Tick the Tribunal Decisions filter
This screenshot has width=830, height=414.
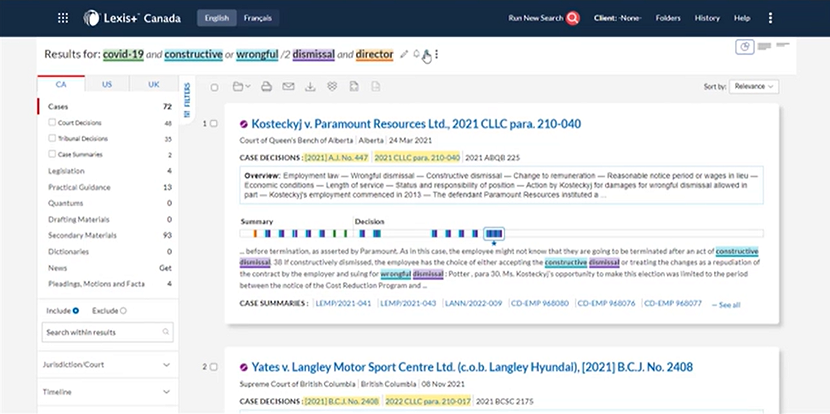52,138
